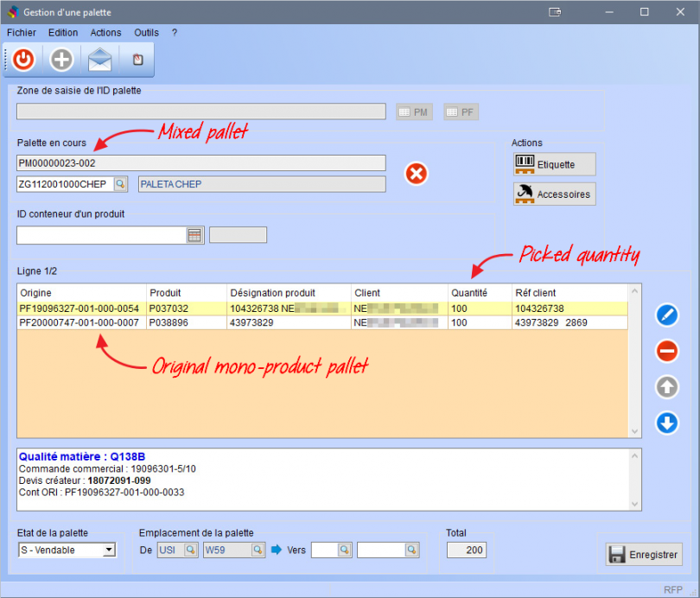Click the grid icon beside ID conteneur field
This screenshot has height=598, width=700.
tap(194, 235)
